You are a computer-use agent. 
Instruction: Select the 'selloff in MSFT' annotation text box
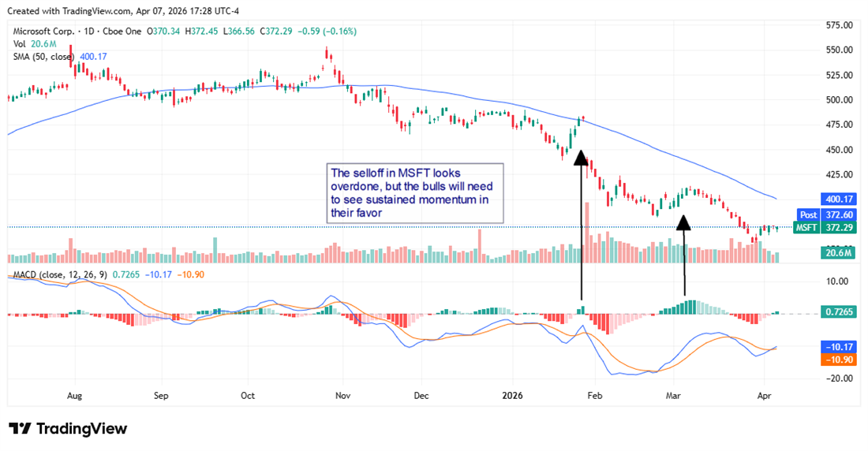coord(414,193)
